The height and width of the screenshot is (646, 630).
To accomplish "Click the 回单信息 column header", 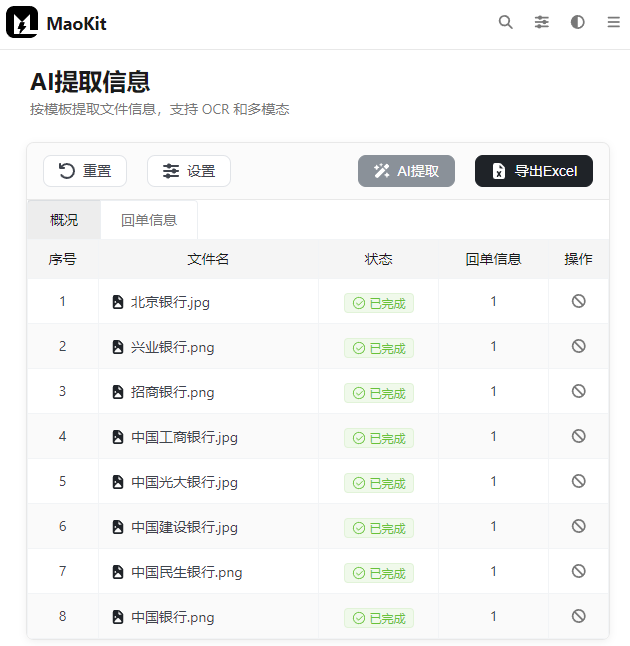I will pyautogui.click(x=493, y=259).
